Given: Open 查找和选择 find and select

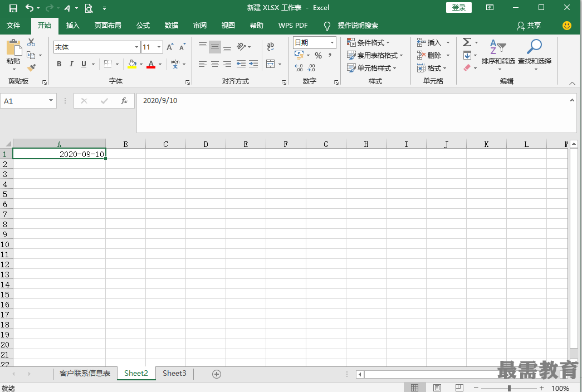Looking at the screenshot, I should coord(535,55).
